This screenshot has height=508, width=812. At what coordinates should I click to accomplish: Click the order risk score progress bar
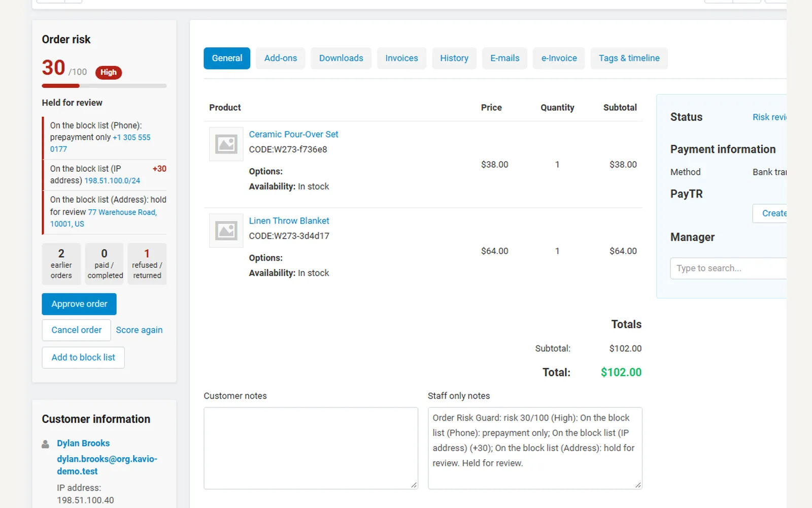click(x=104, y=86)
